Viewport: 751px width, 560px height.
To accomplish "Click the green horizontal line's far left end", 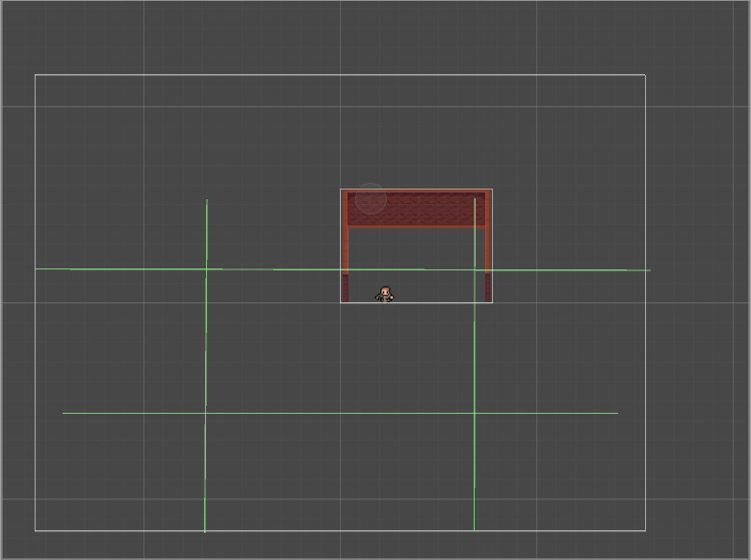I will pos(71,269).
